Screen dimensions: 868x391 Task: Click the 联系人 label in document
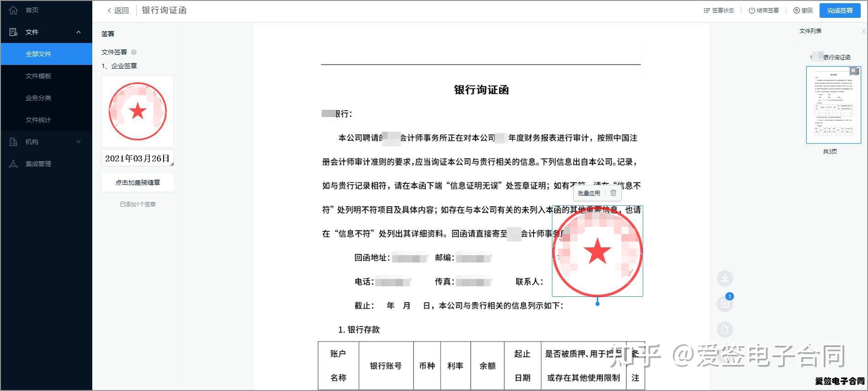(x=529, y=282)
